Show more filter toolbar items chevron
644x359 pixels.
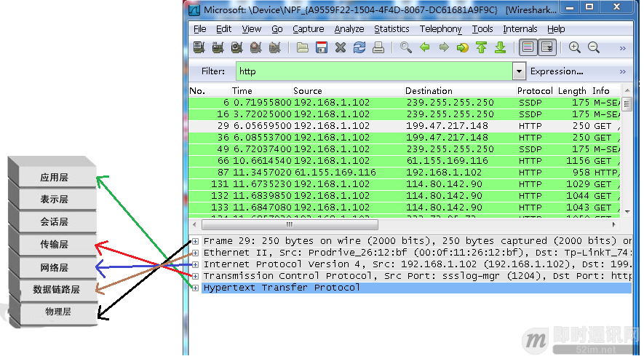coord(623,71)
